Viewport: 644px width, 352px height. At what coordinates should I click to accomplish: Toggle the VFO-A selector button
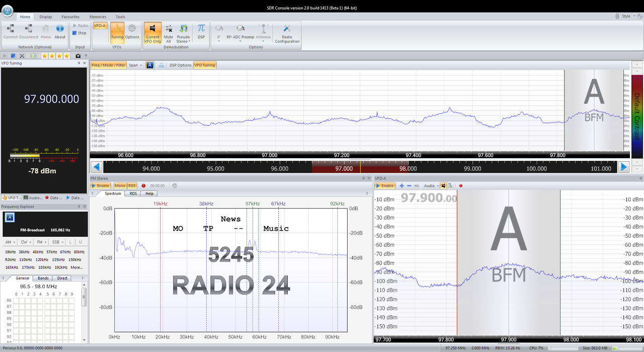tap(100, 26)
